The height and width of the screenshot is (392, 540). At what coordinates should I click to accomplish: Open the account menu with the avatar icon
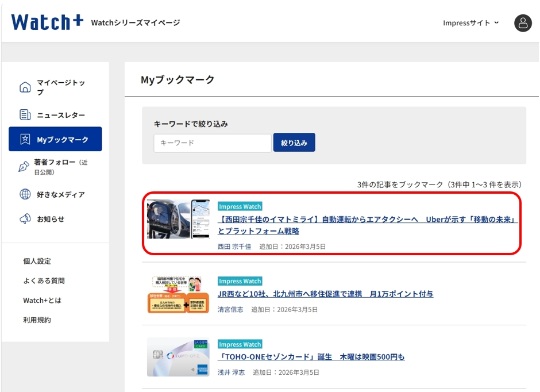pyautogui.click(x=522, y=23)
